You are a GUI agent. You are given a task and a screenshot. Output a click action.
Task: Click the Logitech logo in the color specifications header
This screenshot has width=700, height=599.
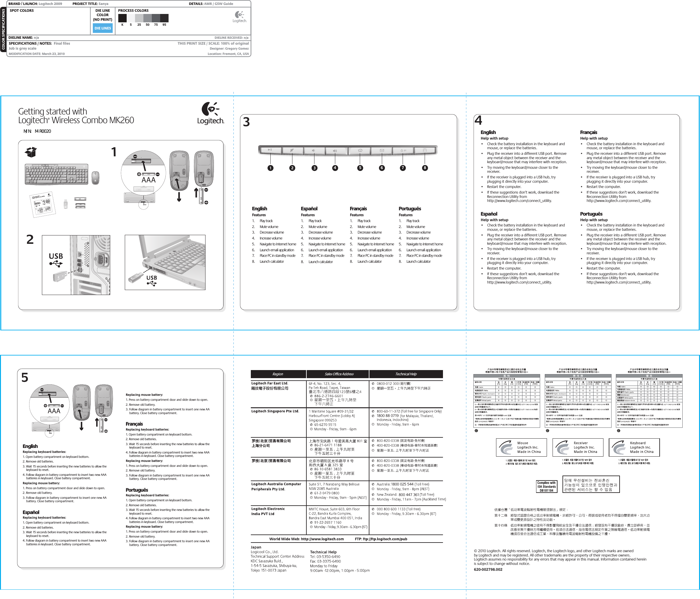click(x=240, y=16)
